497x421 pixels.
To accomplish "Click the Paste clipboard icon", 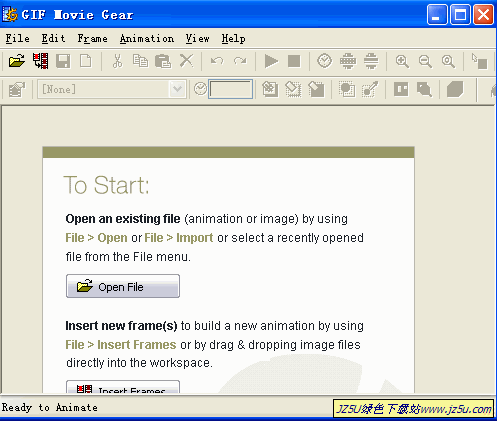I will 163,61.
